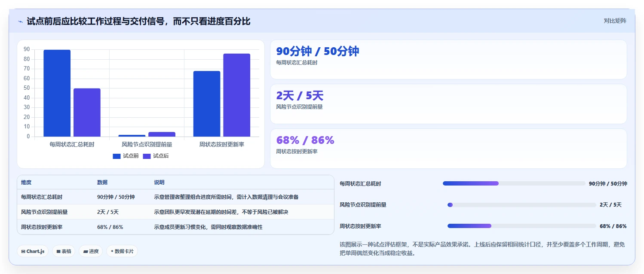Click the 风险节点识别提前量 table row label
This screenshot has width=644, height=274.
[44, 212]
